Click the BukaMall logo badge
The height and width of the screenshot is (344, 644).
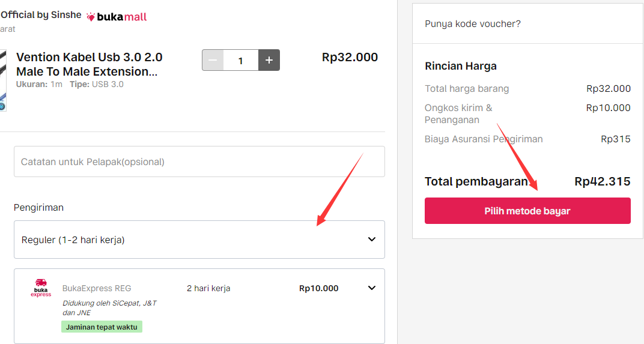pyautogui.click(x=117, y=17)
